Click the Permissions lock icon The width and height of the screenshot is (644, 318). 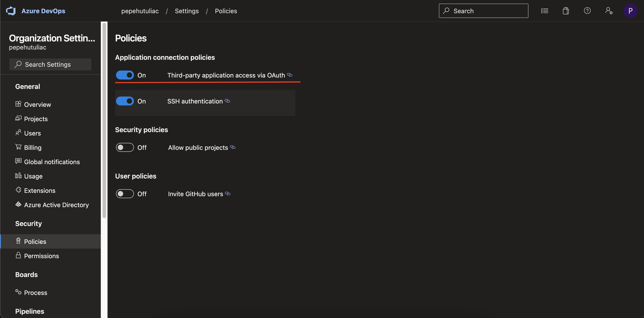click(18, 255)
